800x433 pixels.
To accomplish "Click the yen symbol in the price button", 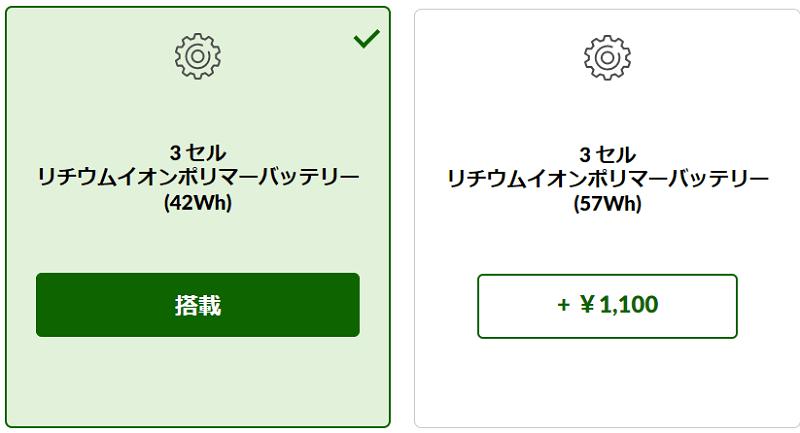I will click(x=587, y=304).
